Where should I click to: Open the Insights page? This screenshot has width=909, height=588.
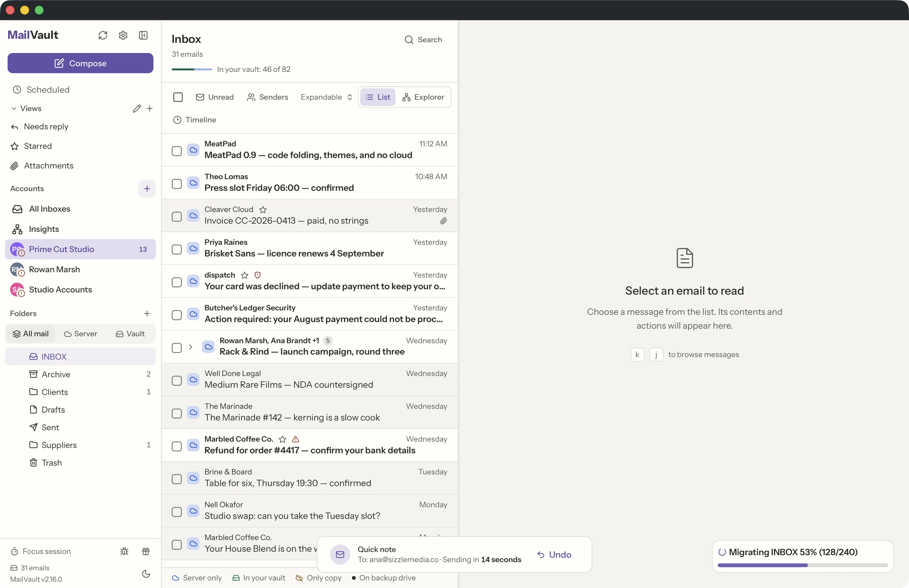[80, 229]
